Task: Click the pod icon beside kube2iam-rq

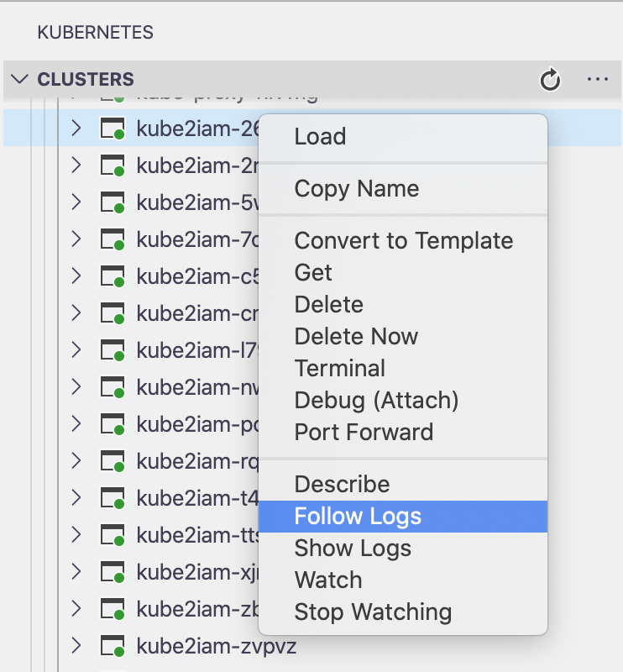Action: (x=113, y=461)
